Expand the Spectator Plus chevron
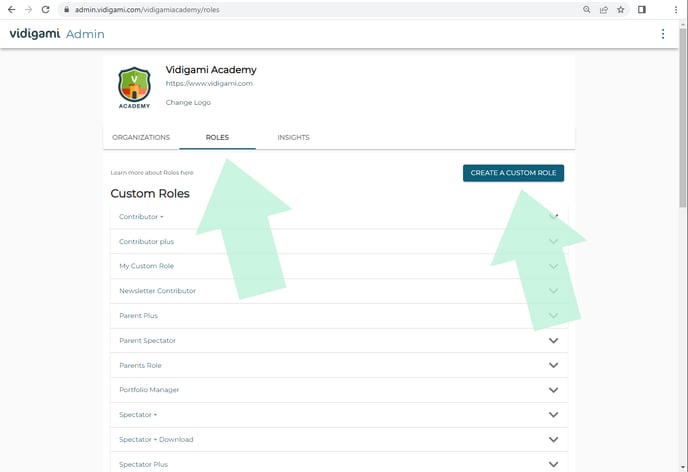The width and height of the screenshot is (688, 472). (x=554, y=464)
